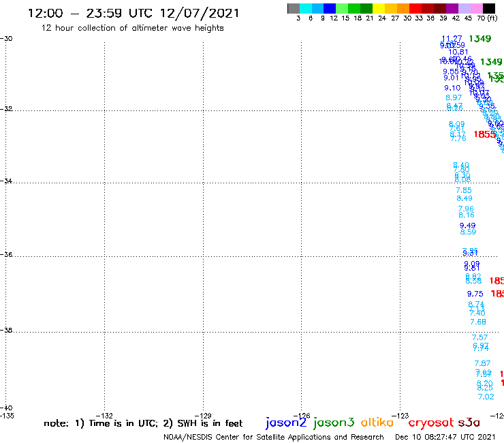Click the 'jason2' satellite label
Image resolution: width=504 pixels, height=443 pixels.
tap(286, 423)
